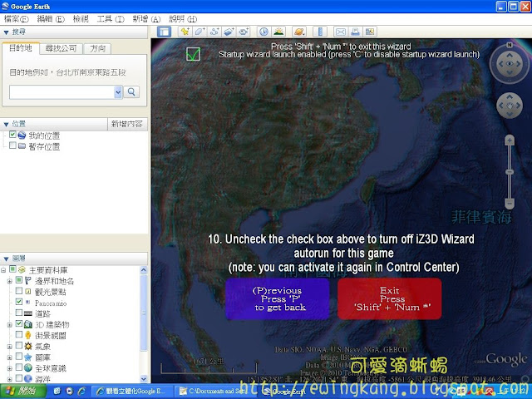Click the 3D buildings layer icon
Screen dimensions: 532x399
[27, 324]
